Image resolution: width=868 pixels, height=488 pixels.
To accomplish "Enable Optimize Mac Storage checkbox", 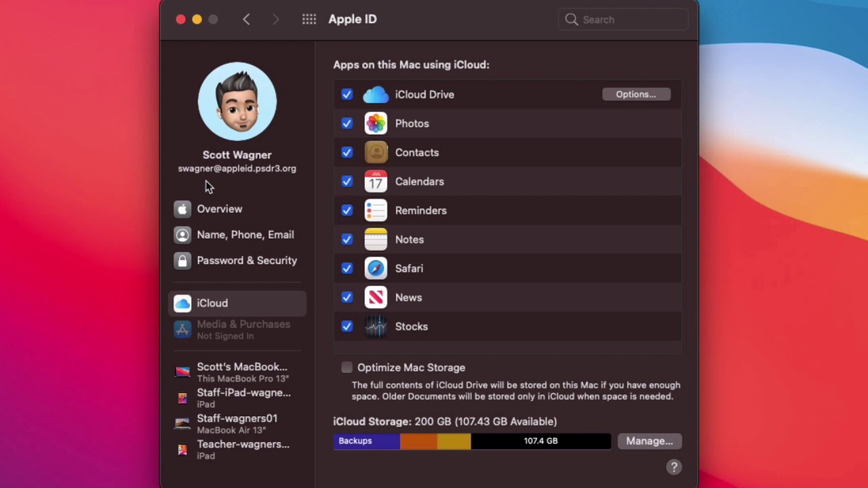I will pos(347,367).
